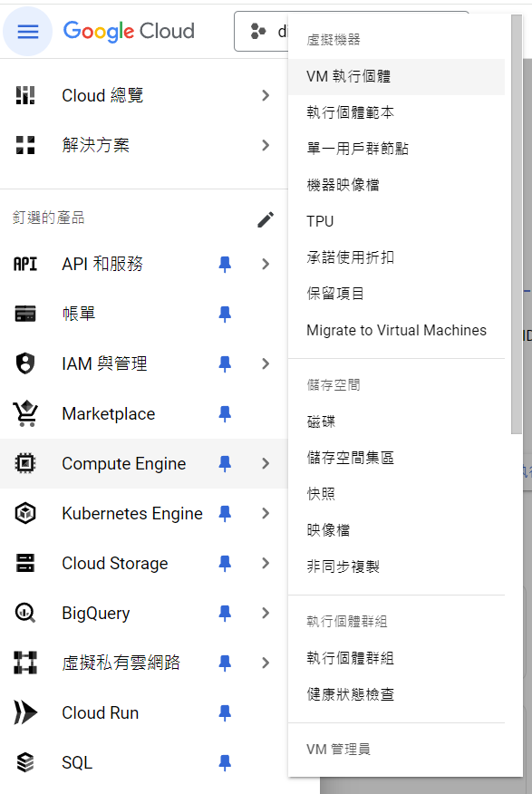Click the hamburger navigation menu icon

(x=28, y=32)
